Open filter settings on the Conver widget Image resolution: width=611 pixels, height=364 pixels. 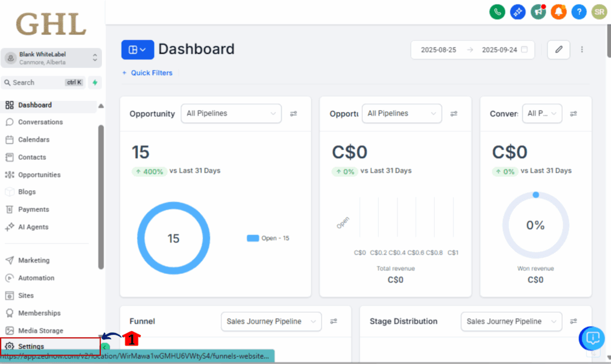573,113
